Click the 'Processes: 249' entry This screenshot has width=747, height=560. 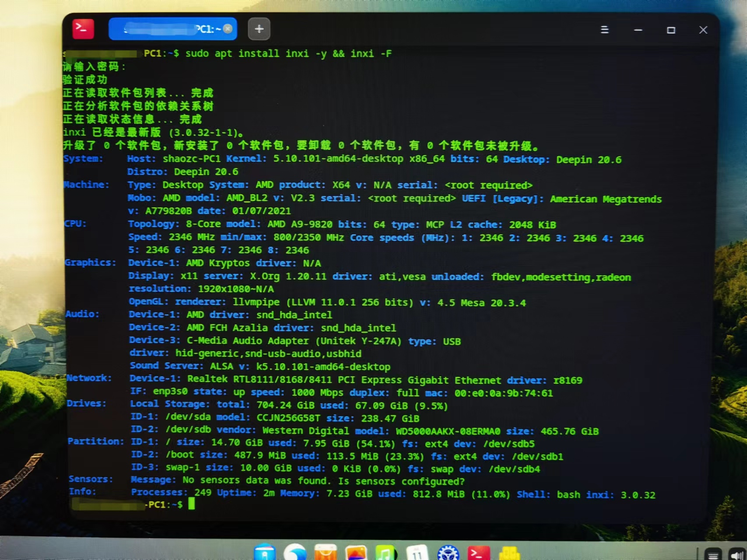tap(171, 492)
